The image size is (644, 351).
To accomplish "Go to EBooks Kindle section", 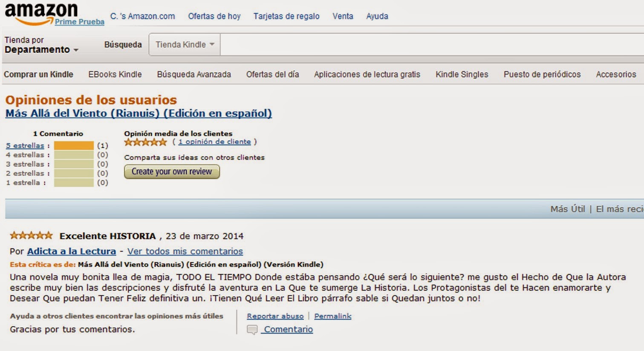I will click(115, 74).
